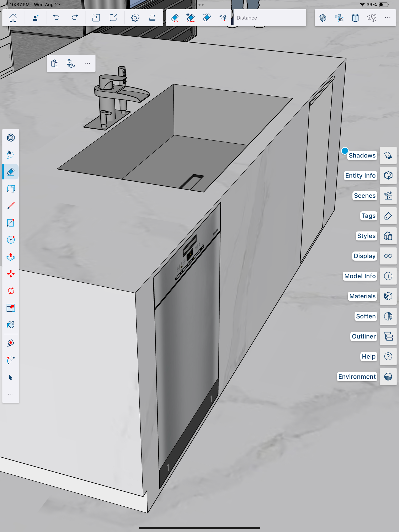Activate the Rotate tool
Viewport: 399px width, 532px height.
pyautogui.click(x=11, y=291)
